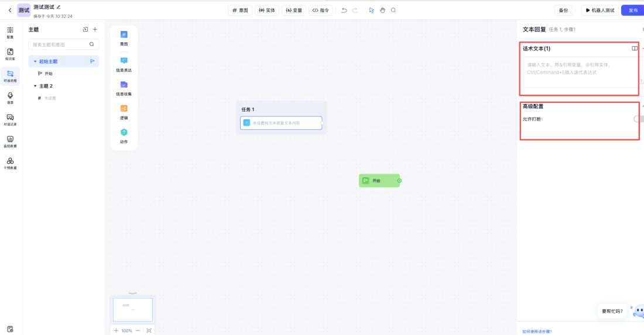
Task: Open the 监控数据 monitoring data icon
Action: (x=10, y=141)
